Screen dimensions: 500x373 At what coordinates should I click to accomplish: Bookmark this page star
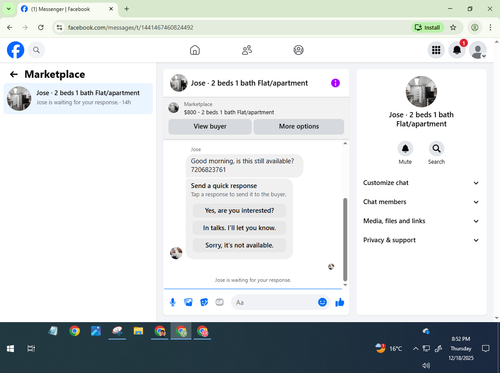click(x=453, y=27)
